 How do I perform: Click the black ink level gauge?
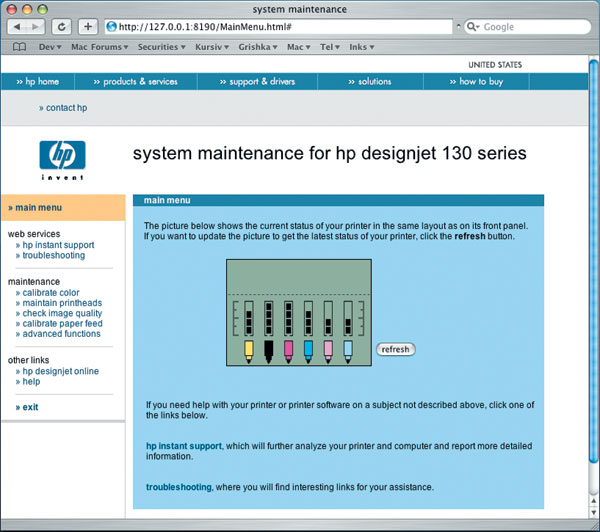pos(269,318)
